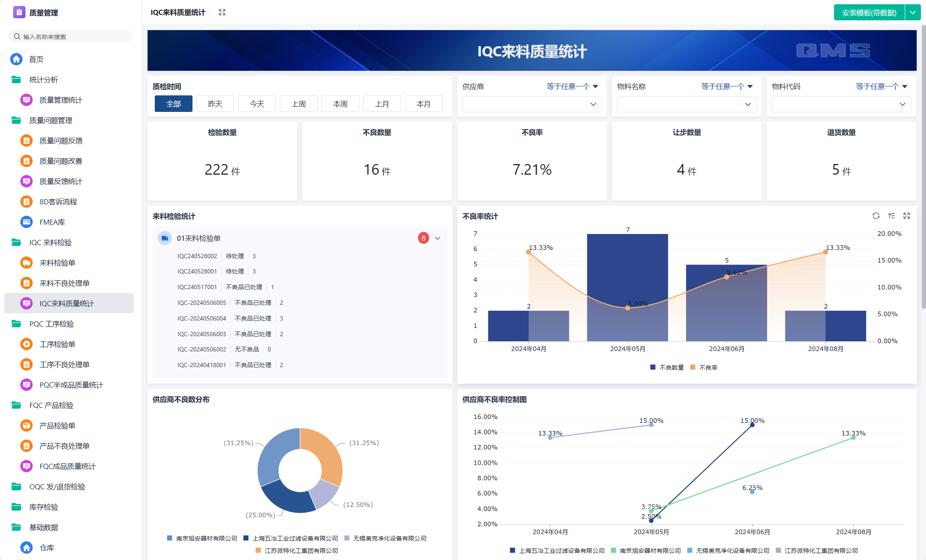This screenshot has height=560, width=926.
Task: Select the 上月 time filter
Action: click(382, 104)
